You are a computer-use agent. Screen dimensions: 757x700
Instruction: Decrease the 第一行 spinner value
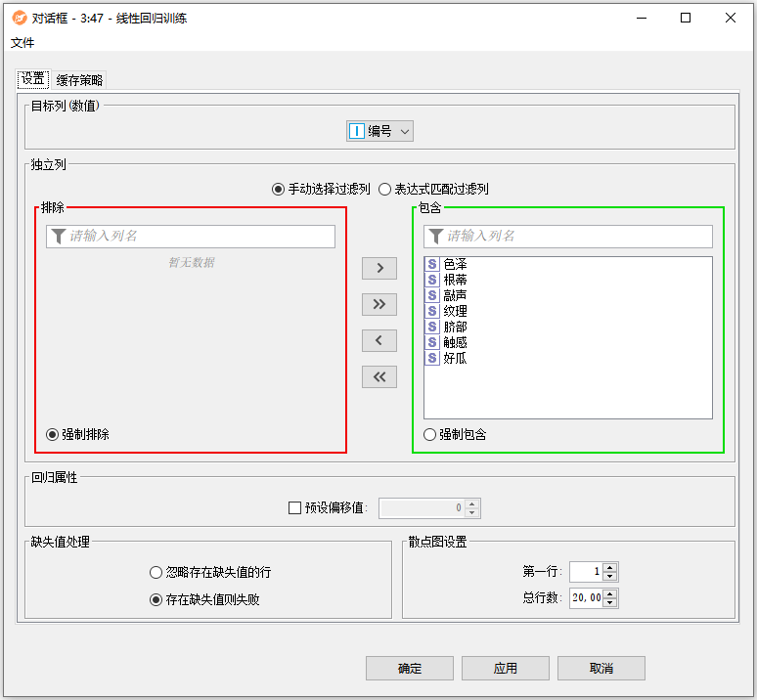click(x=610, y=577)
